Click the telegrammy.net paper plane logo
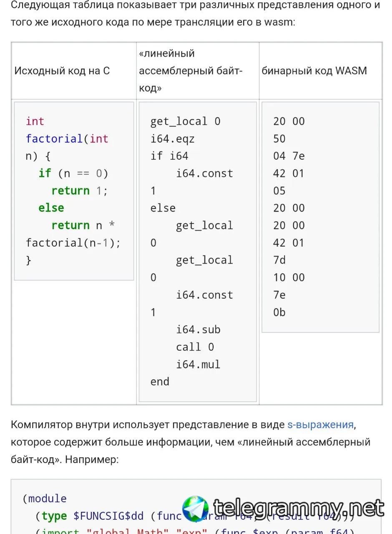The width and height of the screenshot is (392, 534). [196, 509]
